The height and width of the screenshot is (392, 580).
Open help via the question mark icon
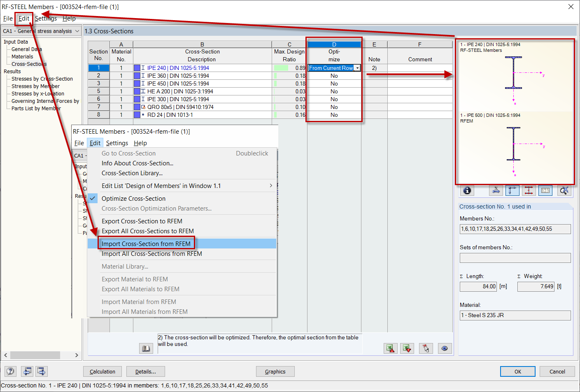click(10, 371)
